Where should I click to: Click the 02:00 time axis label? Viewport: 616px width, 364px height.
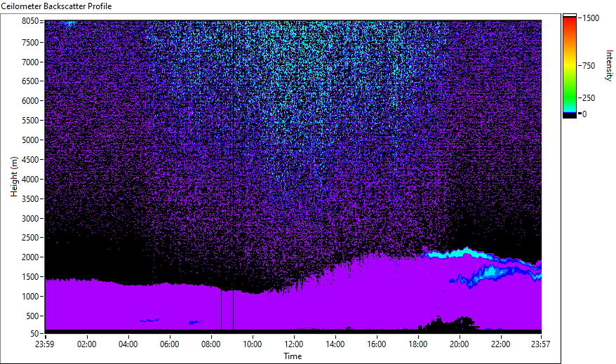(86, 344)
